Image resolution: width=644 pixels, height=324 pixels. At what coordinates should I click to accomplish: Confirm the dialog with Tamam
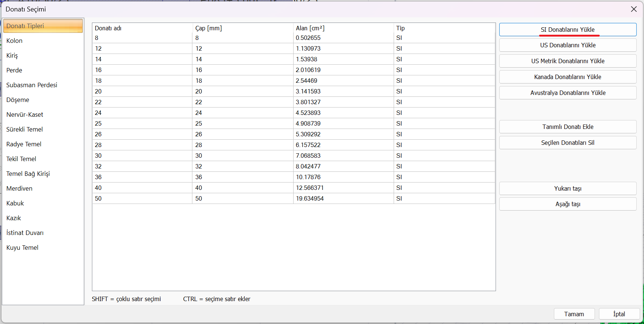click(574, 314)
